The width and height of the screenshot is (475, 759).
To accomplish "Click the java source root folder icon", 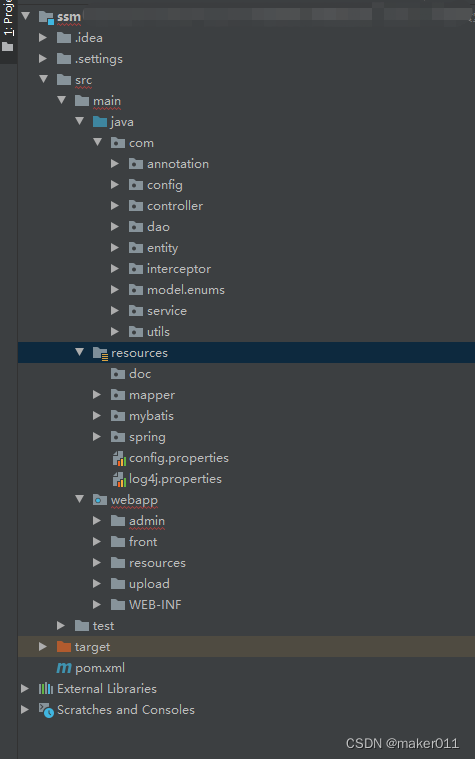I will 100,121.
